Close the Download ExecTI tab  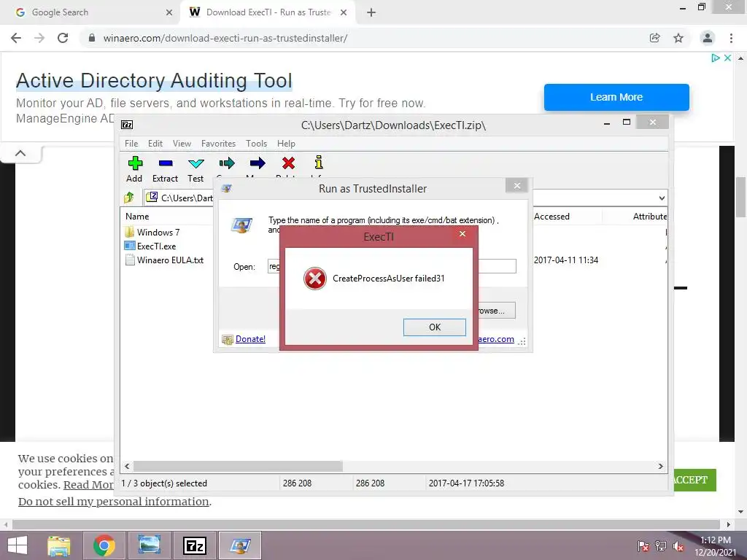[344, 12]
